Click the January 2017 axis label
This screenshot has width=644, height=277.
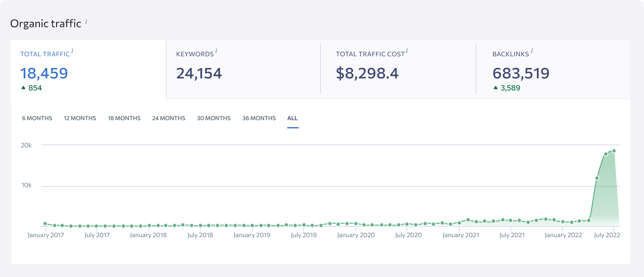(46, 235)
